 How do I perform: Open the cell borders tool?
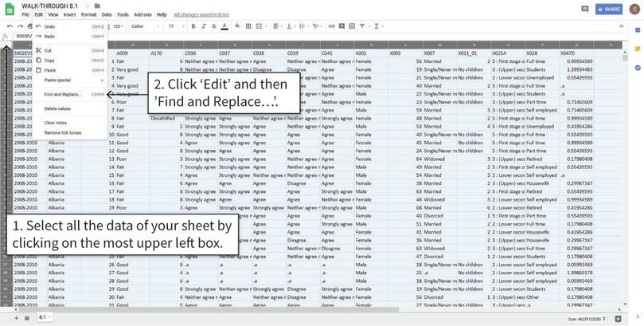point(248,26)
